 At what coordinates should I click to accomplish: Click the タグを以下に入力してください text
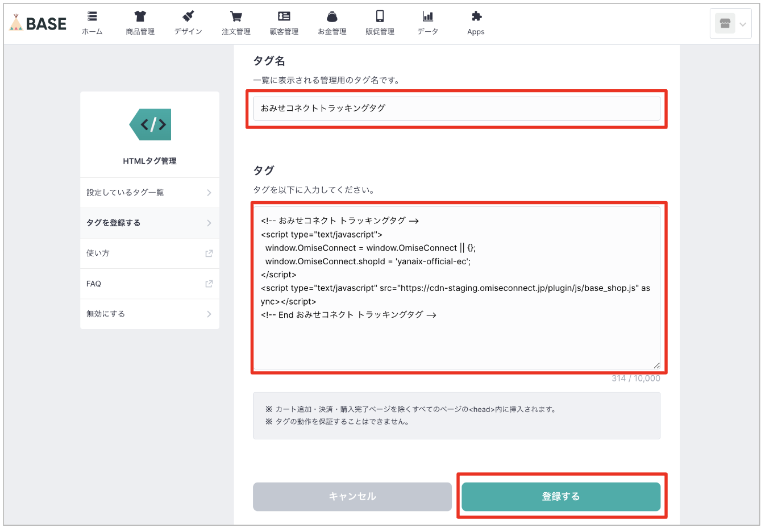(x=314, y=190)
